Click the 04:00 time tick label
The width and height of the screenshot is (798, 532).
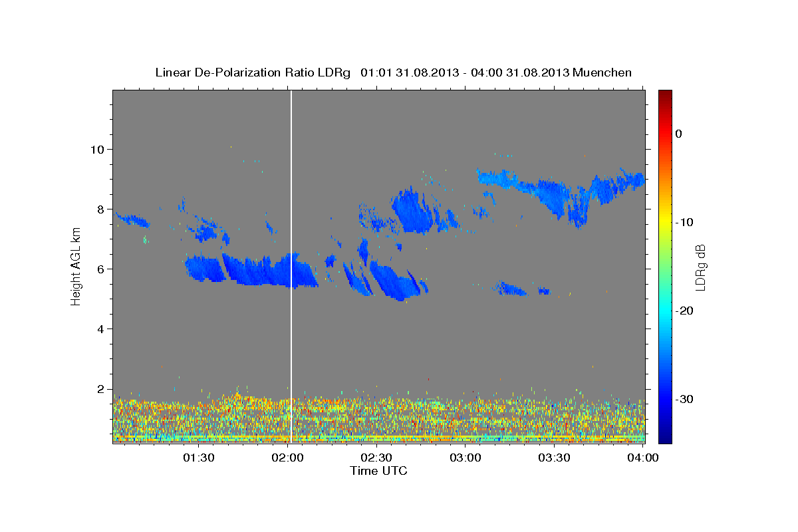coord(643,458)
